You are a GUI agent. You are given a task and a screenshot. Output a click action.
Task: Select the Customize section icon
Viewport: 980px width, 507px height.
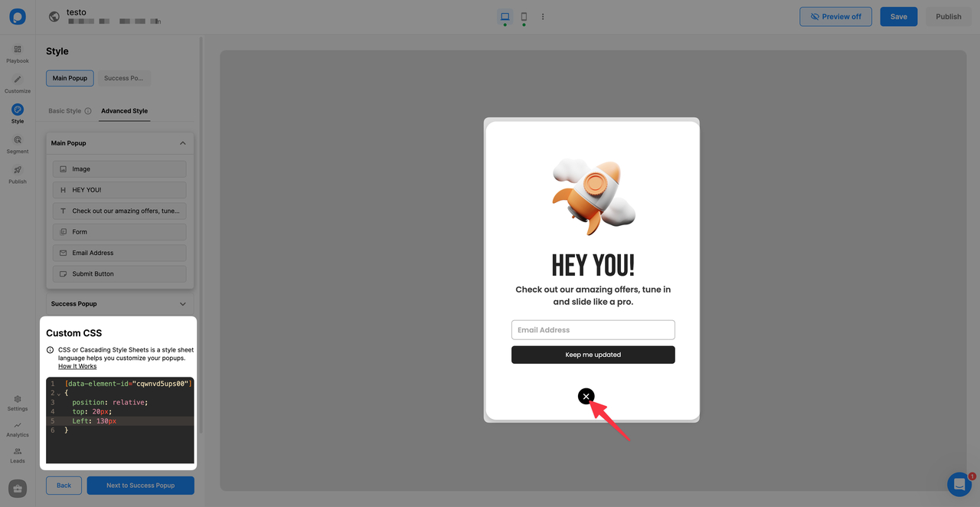pyautogui.click(x=17, y=82)
